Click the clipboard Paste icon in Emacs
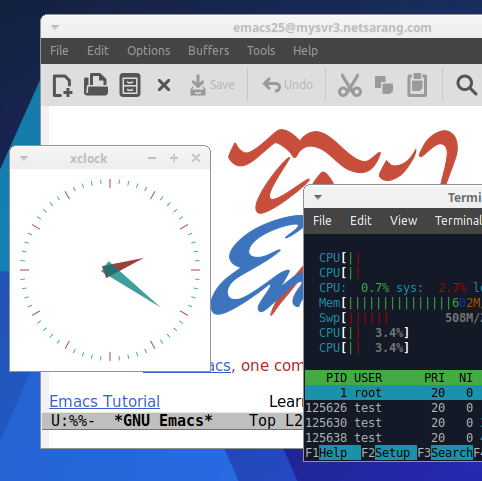 [x=417, y=85]
